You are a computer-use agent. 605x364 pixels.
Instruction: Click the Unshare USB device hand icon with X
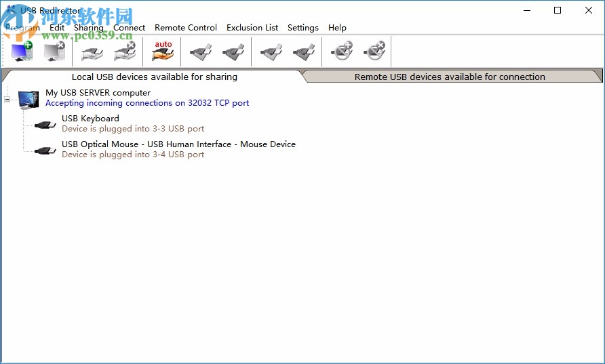125,52
